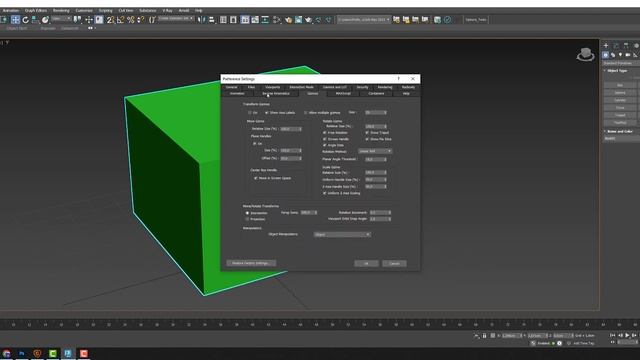
Task: Toggle Move in Screen Space checkbox
Action: [256, 178]
